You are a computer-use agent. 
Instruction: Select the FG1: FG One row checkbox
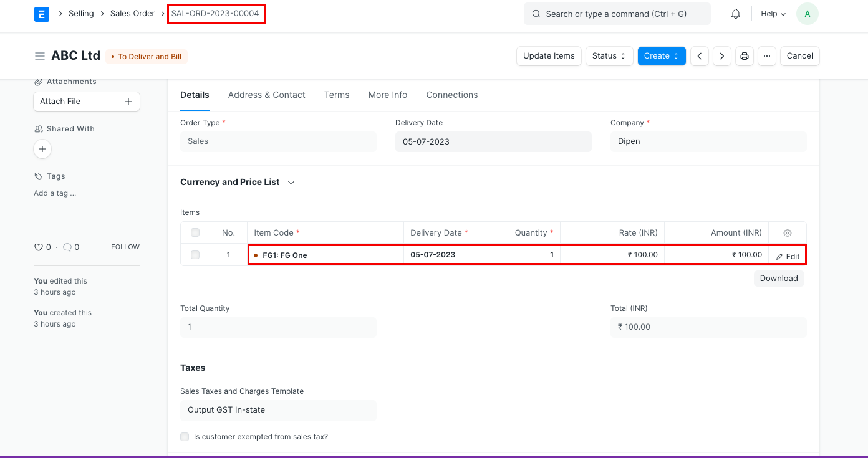click(195, 254)
